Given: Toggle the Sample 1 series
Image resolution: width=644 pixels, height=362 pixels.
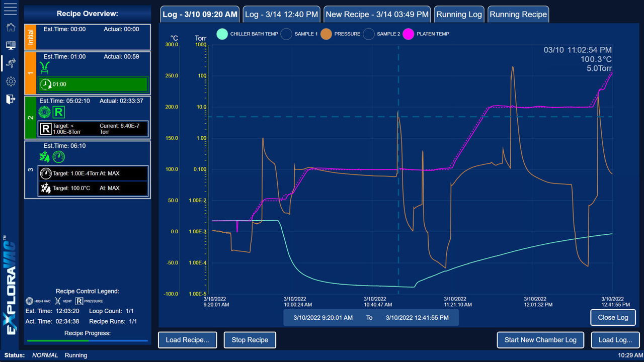Looking at the screenshot, I should click(x=286, y=34).
